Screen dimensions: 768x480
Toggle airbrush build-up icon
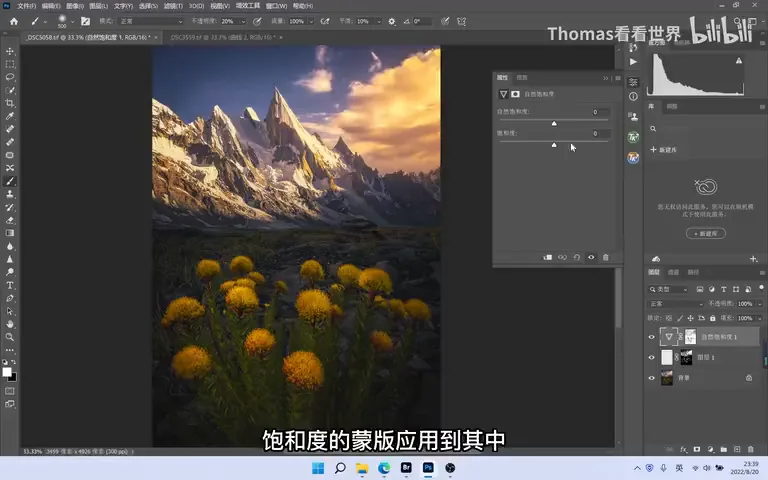coord(325,22)
